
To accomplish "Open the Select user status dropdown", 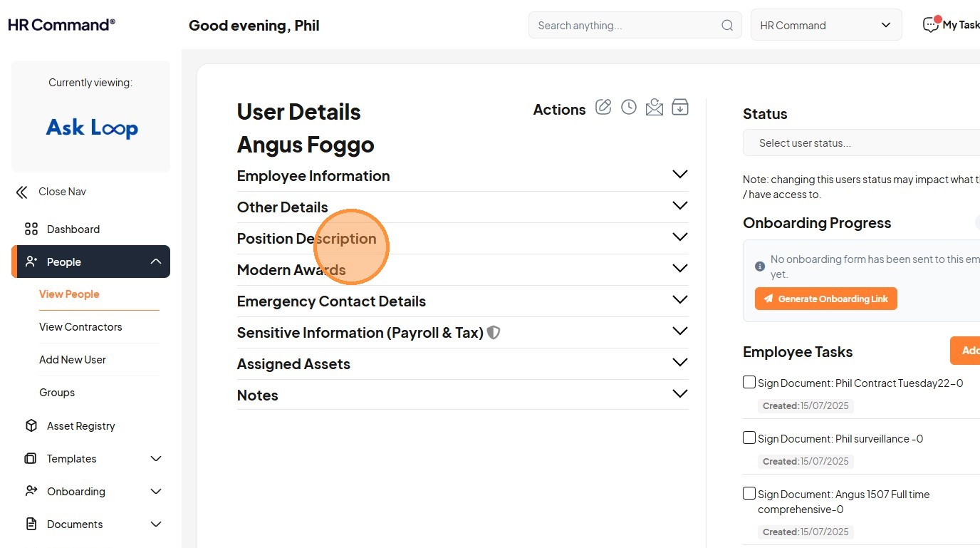I will point(862,143).
